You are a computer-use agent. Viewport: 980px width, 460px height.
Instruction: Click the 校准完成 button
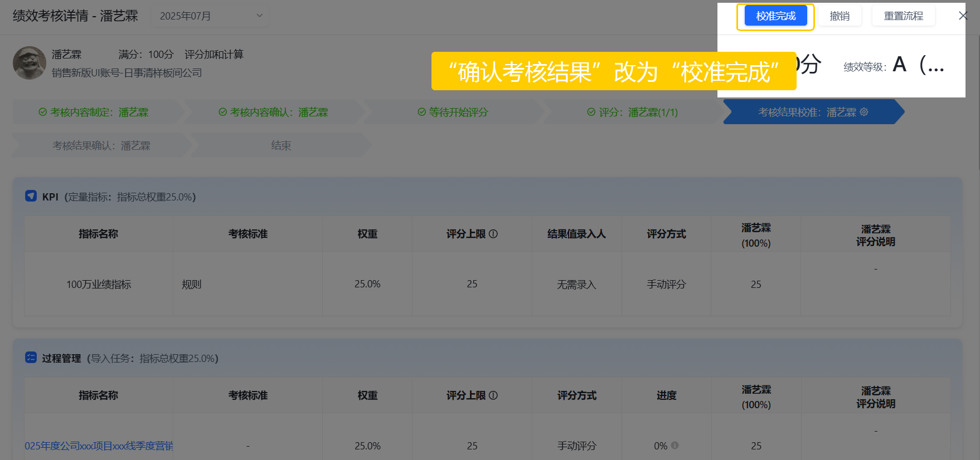(775, 16)
